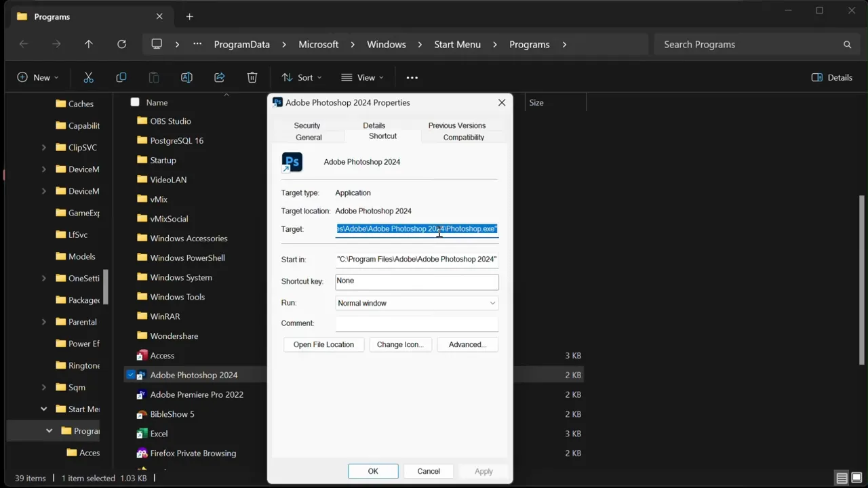Open the View dropdown menu
Viewport: 868px width, 488px height.
pyautogui.click(x=362, y=78)
